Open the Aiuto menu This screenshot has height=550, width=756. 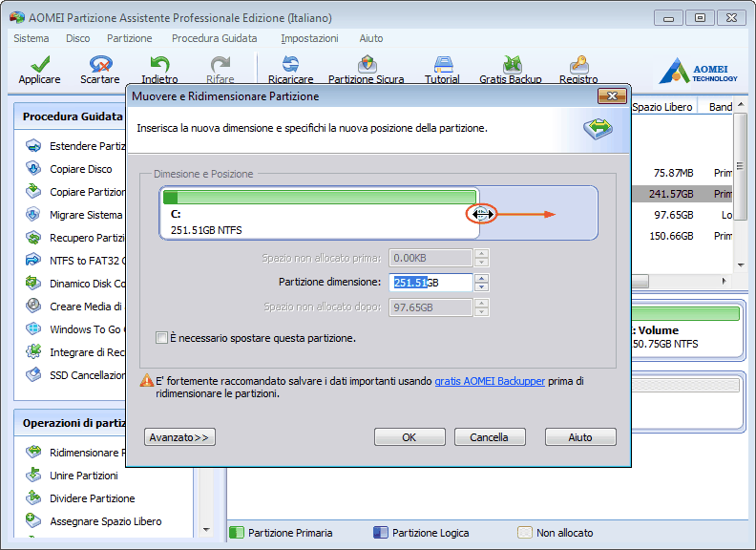click(x=371, y=38)
